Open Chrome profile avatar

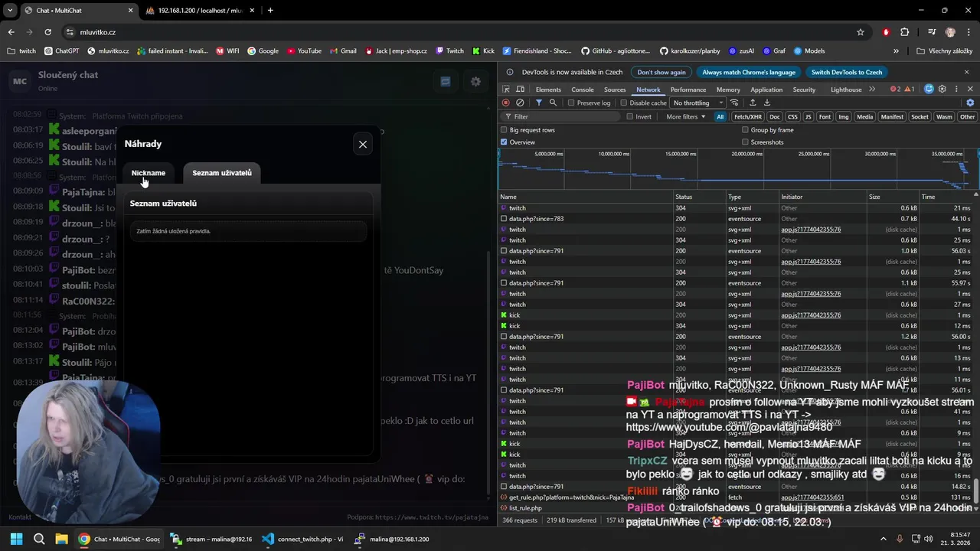(x=950, y=32)
